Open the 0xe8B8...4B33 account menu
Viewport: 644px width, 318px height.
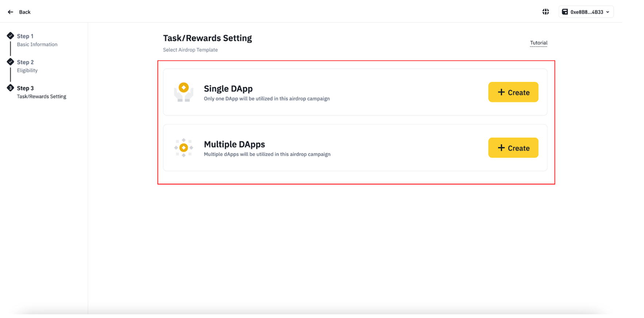[x=586, y=12]
